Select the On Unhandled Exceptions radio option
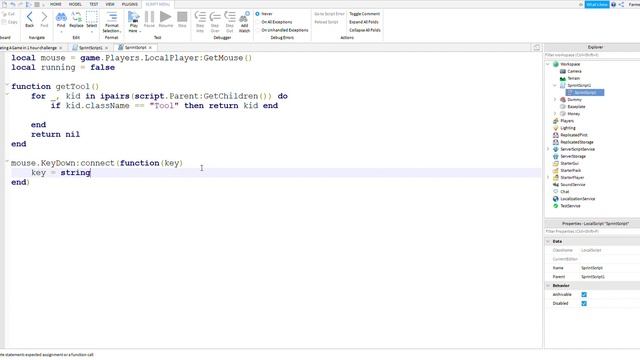 [x=258, y=30]
